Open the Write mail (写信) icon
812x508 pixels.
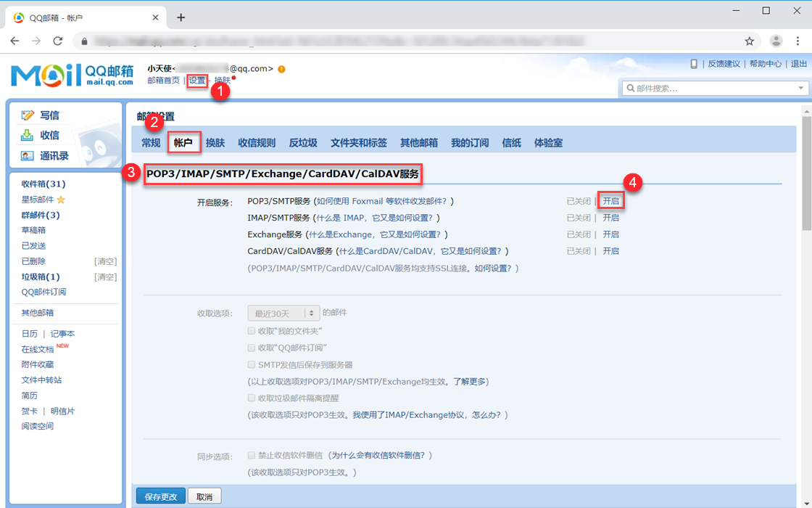tap(28, 115)
